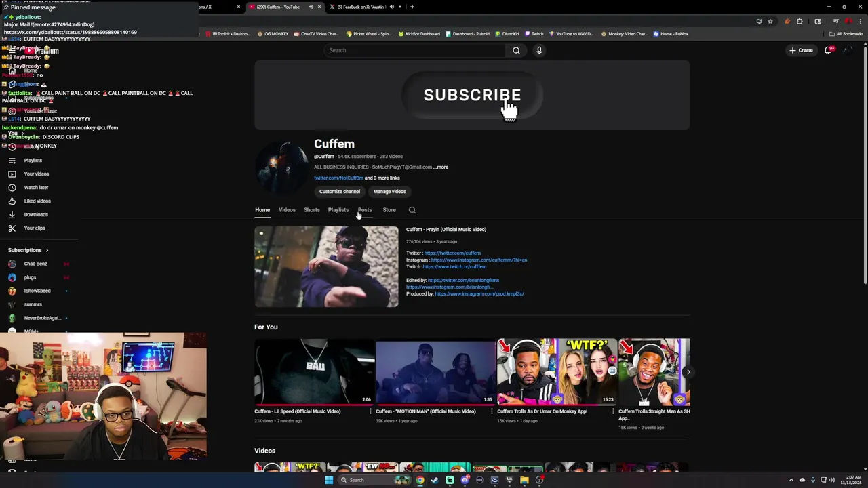Expand channel description with ...more
The width and height of the screenshot is (868, 488).
[441, 167]
